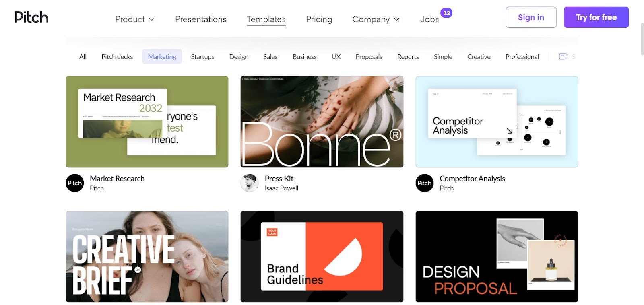This screenshot has width=644, height=305.
Task: Click the Market Research title link
Action: (x=117, y=179)
